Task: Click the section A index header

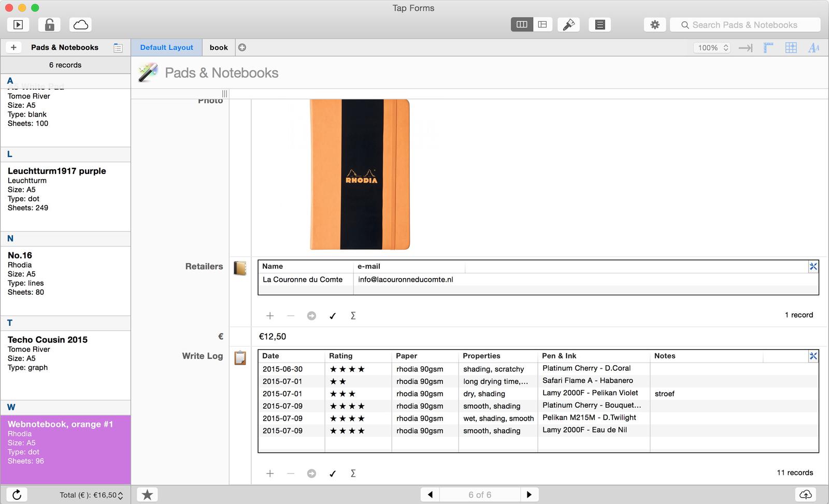Action: tap(65, 81)
